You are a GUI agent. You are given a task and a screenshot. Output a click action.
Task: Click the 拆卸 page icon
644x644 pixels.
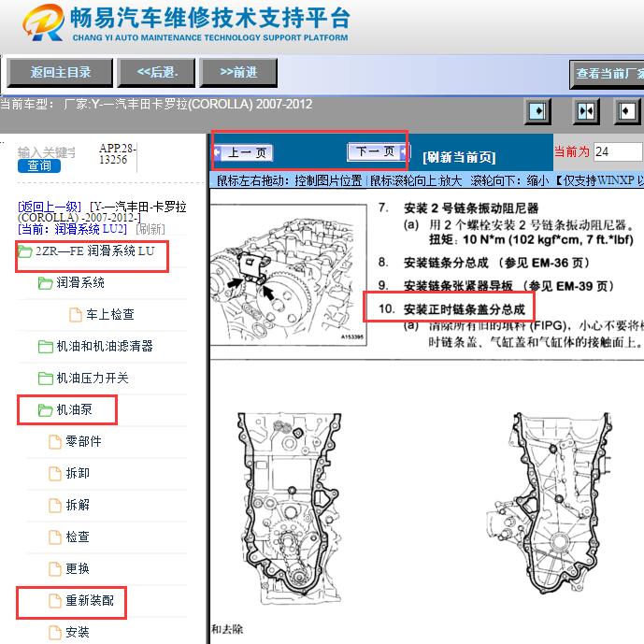[55, 474]
